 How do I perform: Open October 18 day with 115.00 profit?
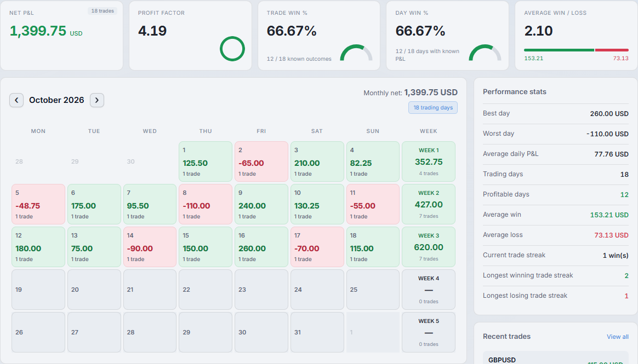pyautogui.click(x=373, y=247)
